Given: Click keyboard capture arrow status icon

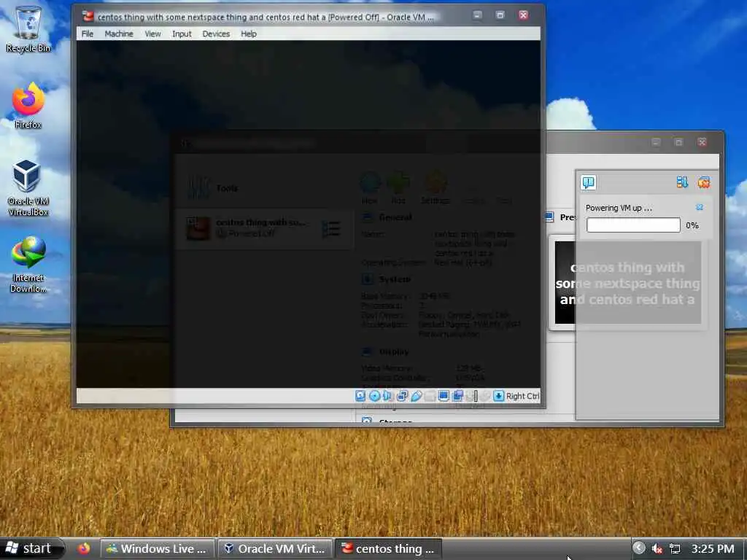Looking at the screenshot, I should click(x=498, y=396).
